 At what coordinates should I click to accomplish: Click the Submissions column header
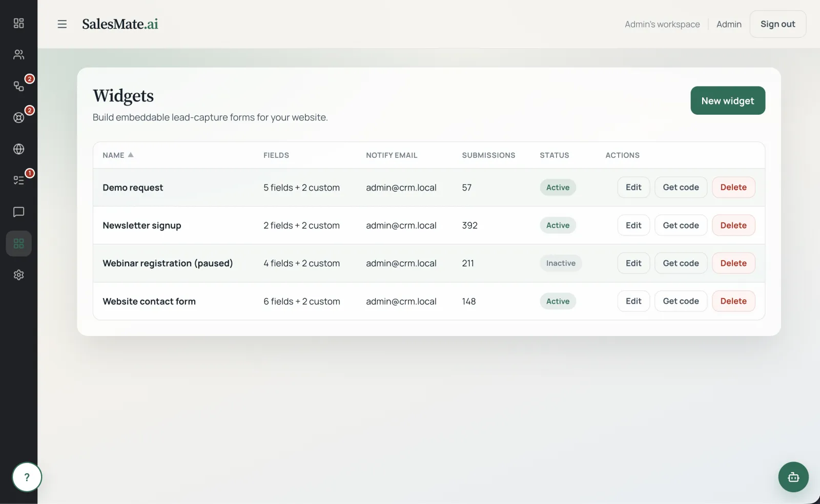(488, 155)
